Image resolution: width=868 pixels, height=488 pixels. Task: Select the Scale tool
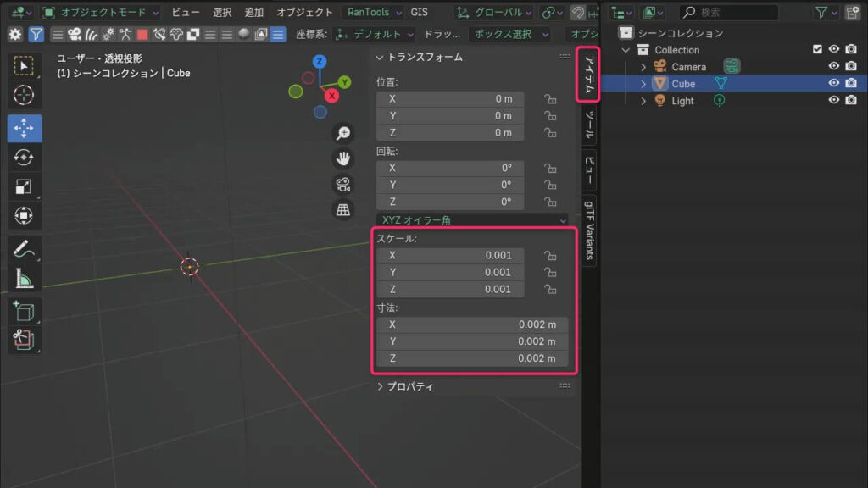pyautogui.click(x=24, y=186)
